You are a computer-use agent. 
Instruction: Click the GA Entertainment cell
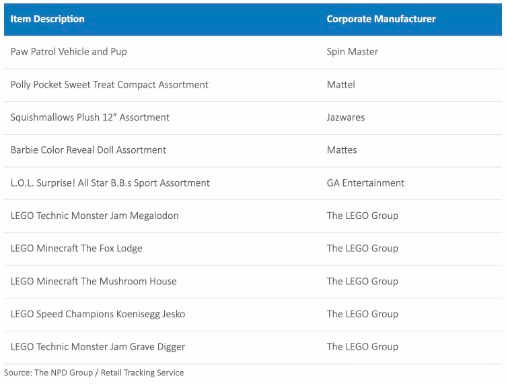pos(365,183)
